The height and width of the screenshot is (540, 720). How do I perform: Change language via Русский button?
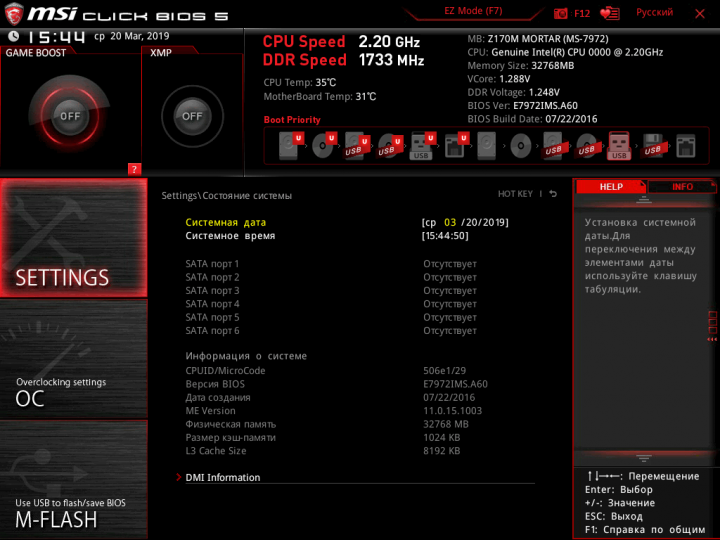pyautogui.click(x=654, y=12)
